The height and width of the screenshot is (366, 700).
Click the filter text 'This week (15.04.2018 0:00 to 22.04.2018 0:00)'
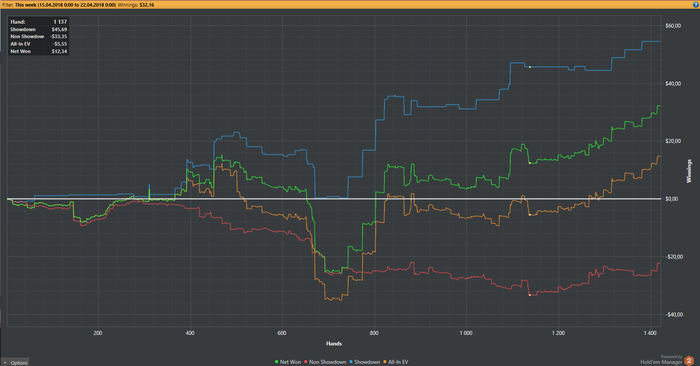[x=66, y=4]
